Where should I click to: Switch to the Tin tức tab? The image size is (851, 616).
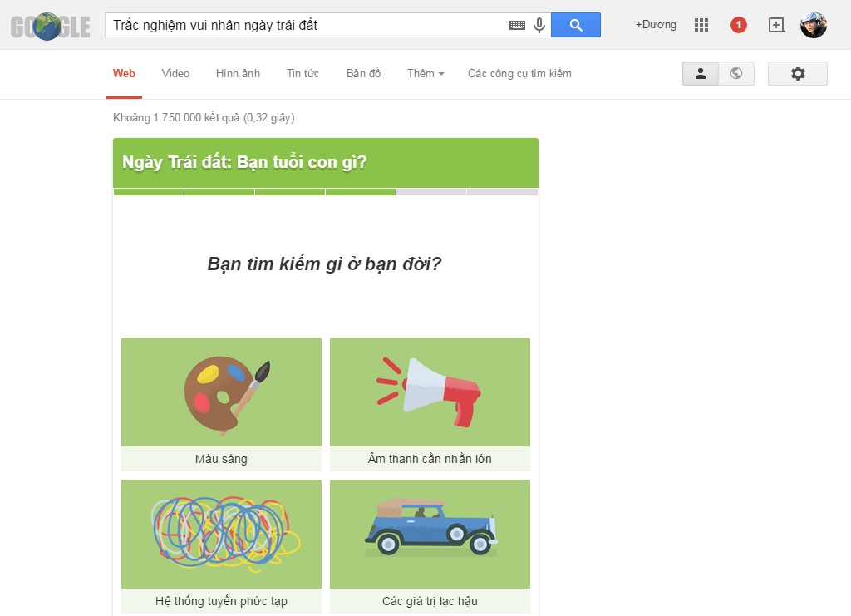303,74
